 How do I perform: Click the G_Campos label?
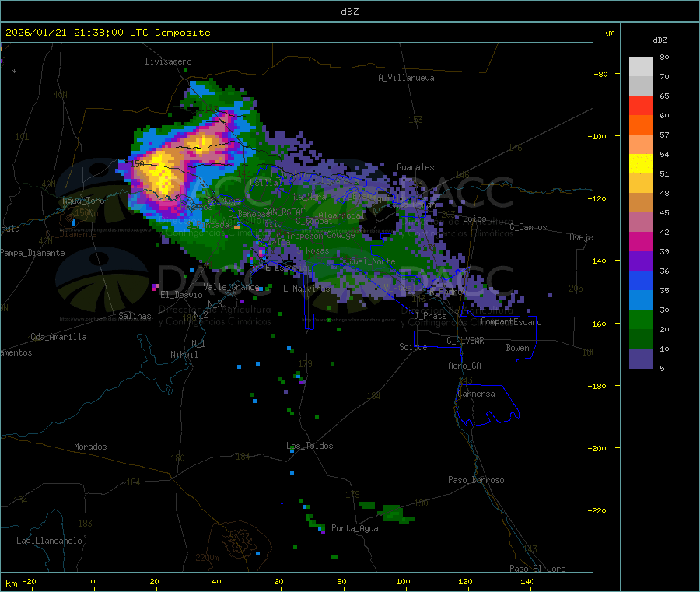pyautogui.click(x=528, y=227)
